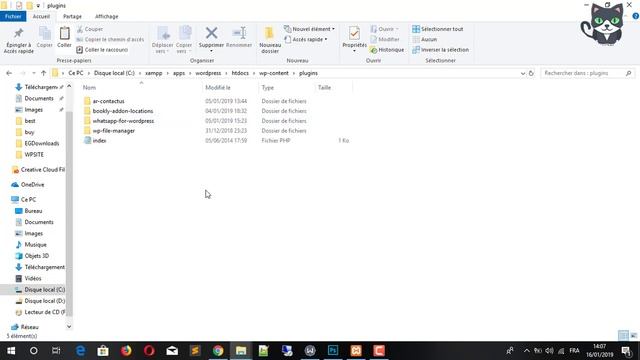Screen dimensions: 640x360
Task: Open Objets 3D under Ce PC
Action: coord(36,256)
